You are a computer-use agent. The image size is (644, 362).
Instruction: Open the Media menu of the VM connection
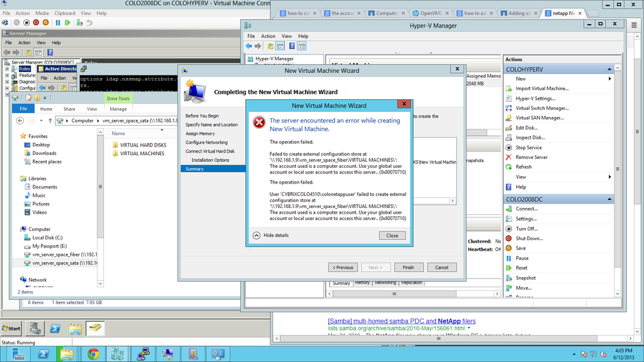41,12
